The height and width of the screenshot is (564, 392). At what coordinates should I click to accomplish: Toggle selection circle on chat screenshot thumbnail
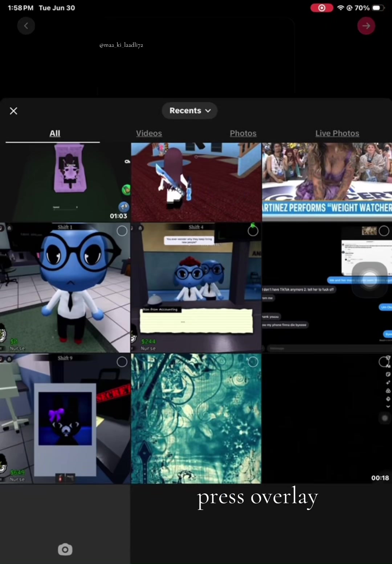384,231
